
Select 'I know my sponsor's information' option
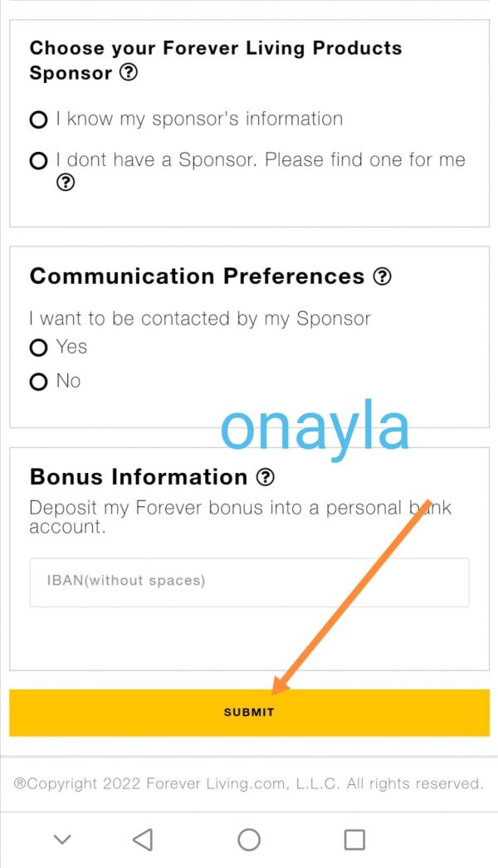click(x=38, y=120)
